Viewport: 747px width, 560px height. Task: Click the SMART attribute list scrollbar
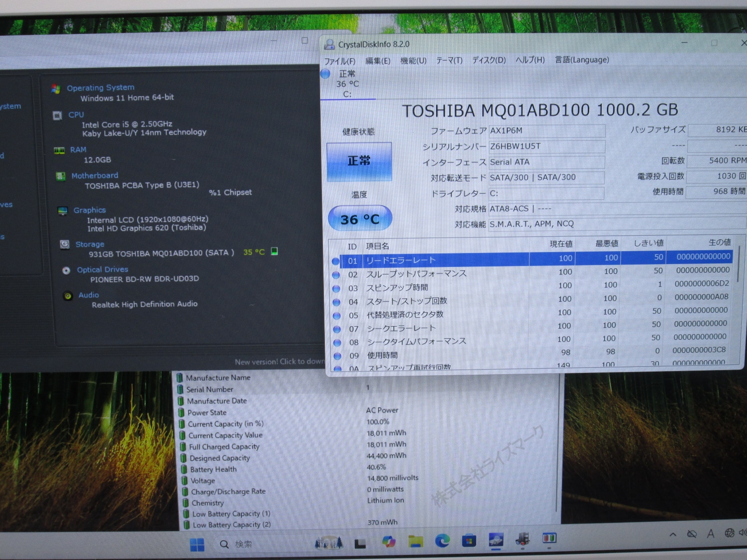click(x=738, y=266)
